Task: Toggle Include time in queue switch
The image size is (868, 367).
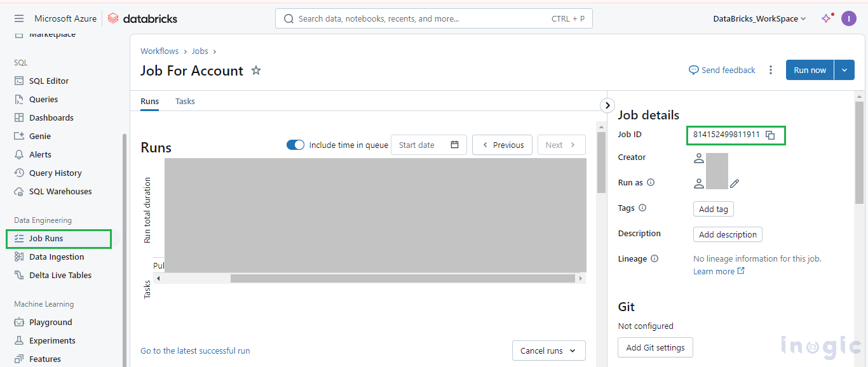Action: point(295,145)
